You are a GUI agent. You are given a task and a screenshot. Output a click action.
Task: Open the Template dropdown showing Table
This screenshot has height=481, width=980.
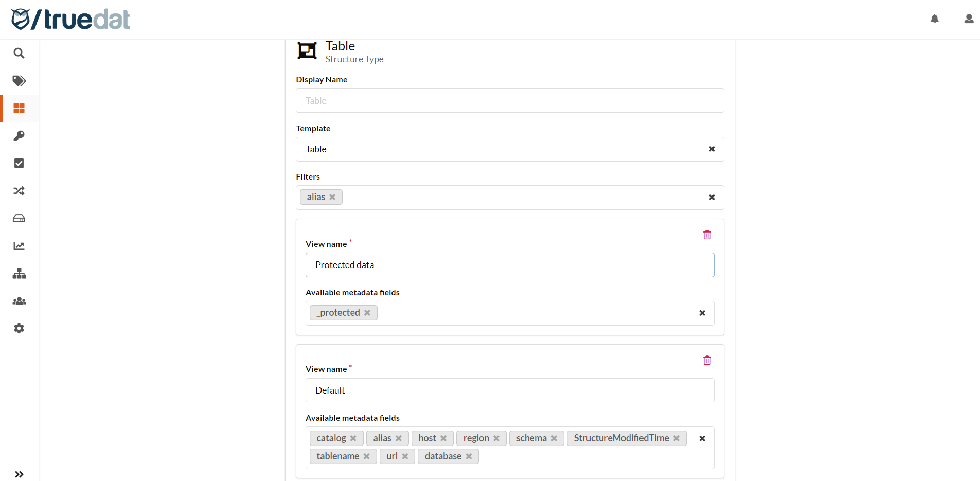[x=509, y=149]
